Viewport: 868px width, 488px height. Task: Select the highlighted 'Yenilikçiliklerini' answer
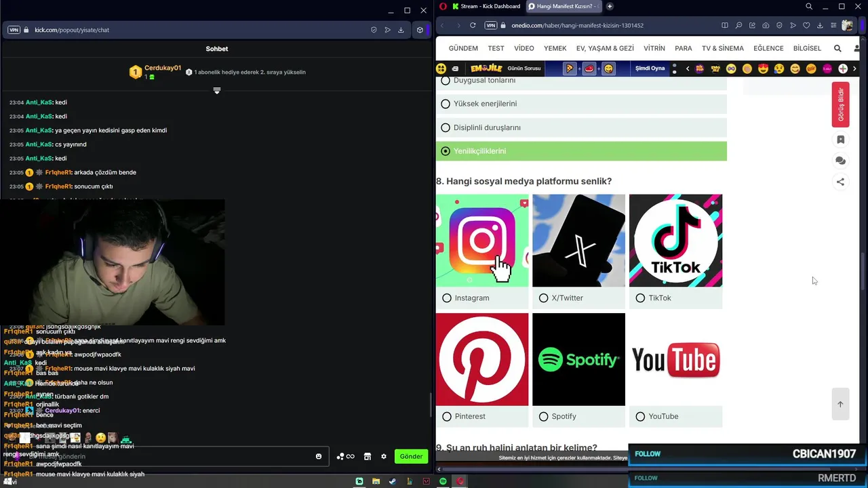[x=581, y=151]
